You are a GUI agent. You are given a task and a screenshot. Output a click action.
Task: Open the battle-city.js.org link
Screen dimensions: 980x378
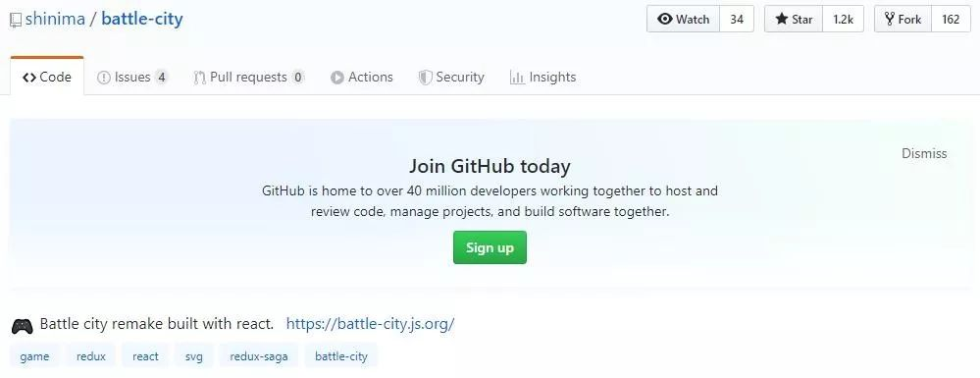coord(370,324)
